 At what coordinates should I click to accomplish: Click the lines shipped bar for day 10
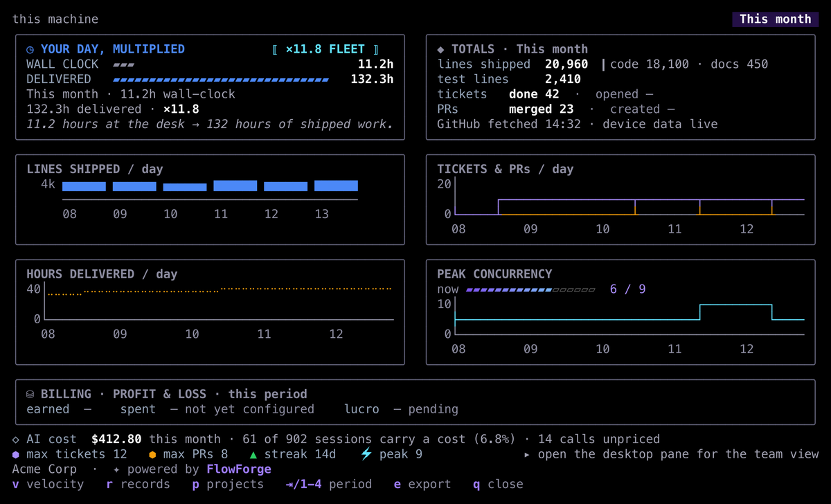click(185, 187)
